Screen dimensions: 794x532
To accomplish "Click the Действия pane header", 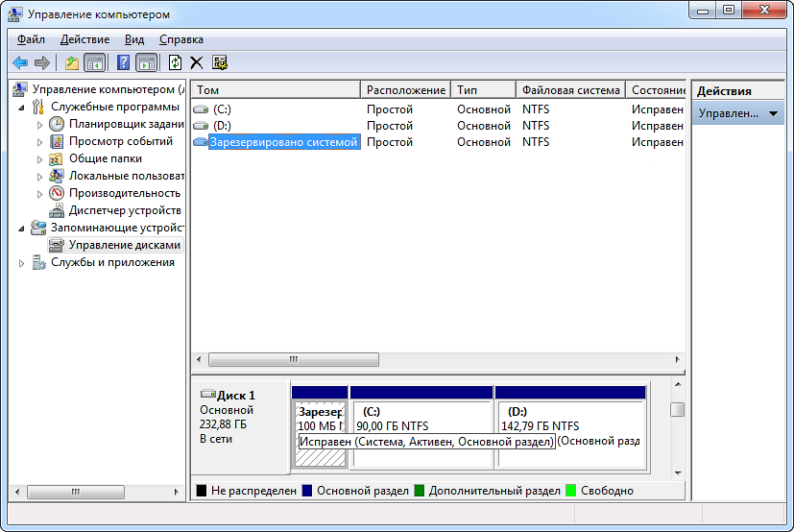I will point(738,91).
